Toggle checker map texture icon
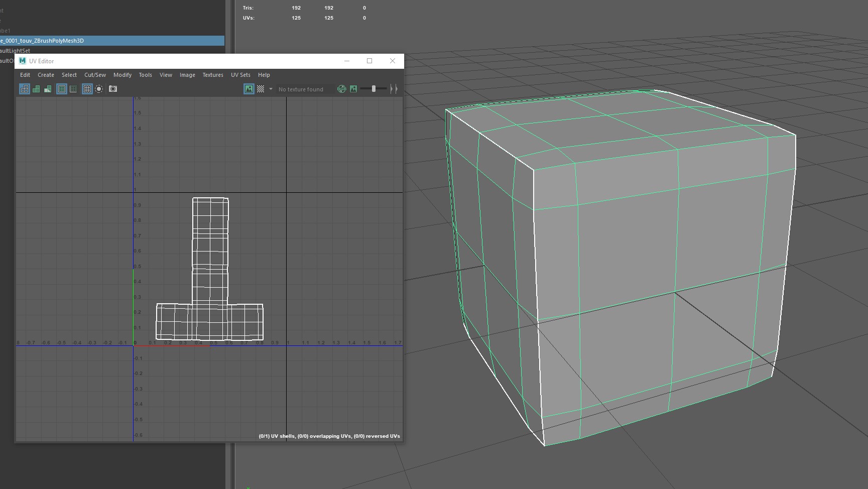The width and height of the screenshot is (868, 489). pos(261,89)
